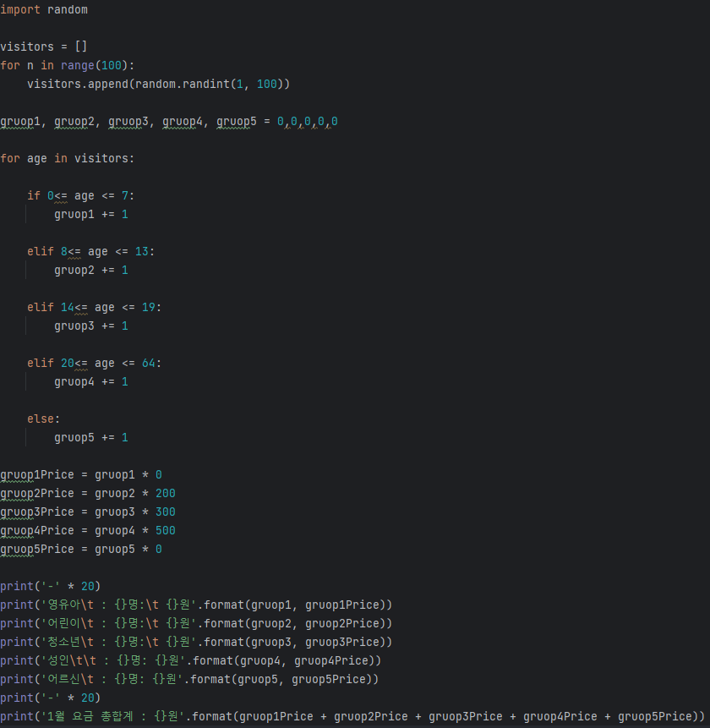Screen dimensions: 710x728
Task: Click the 'if 0<= age <= 7:' condition
Action: [x=81, y=196]
